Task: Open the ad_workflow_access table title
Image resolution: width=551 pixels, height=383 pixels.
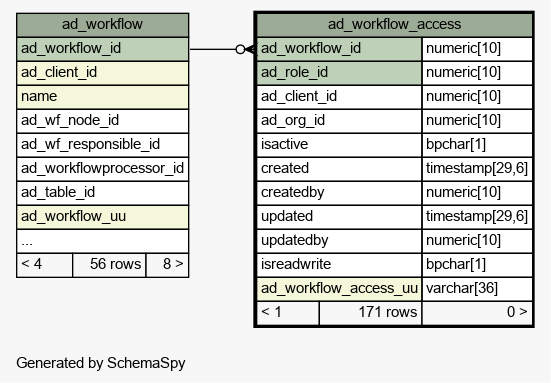Action: (394, 25)
